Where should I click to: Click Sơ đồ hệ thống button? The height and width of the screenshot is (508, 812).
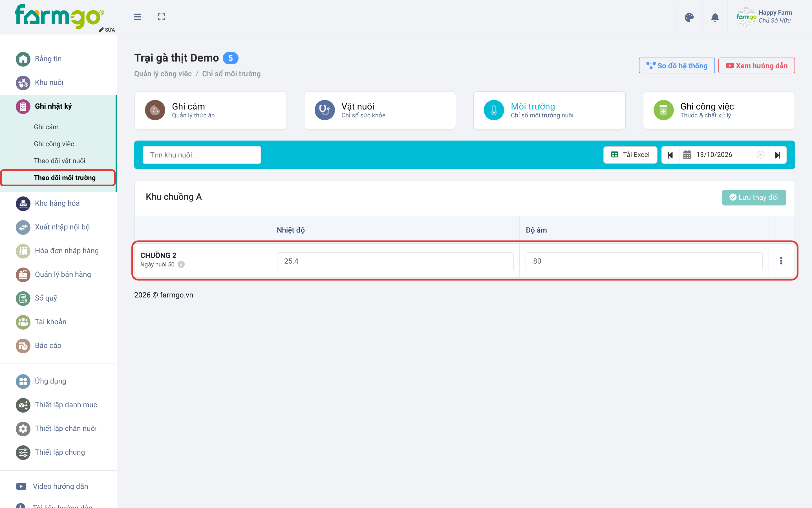[676, 65]
